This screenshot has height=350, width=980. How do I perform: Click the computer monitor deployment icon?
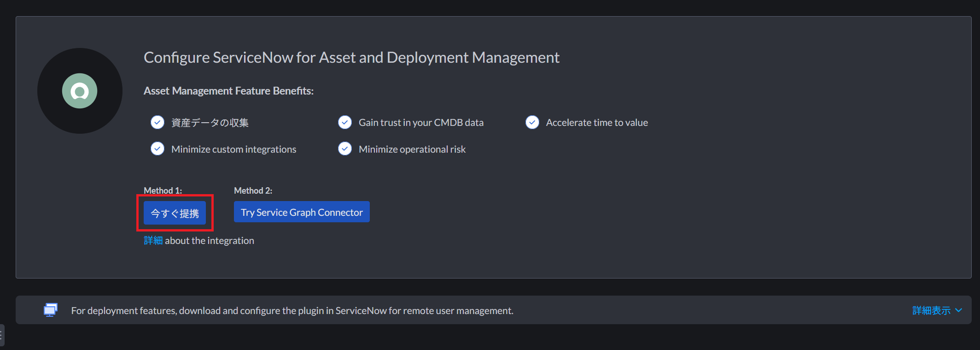coord(51,310)
